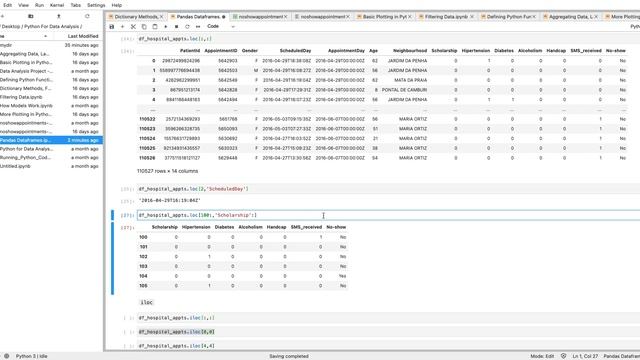Cut the selected cell with scissors icon

pos(133,27)
